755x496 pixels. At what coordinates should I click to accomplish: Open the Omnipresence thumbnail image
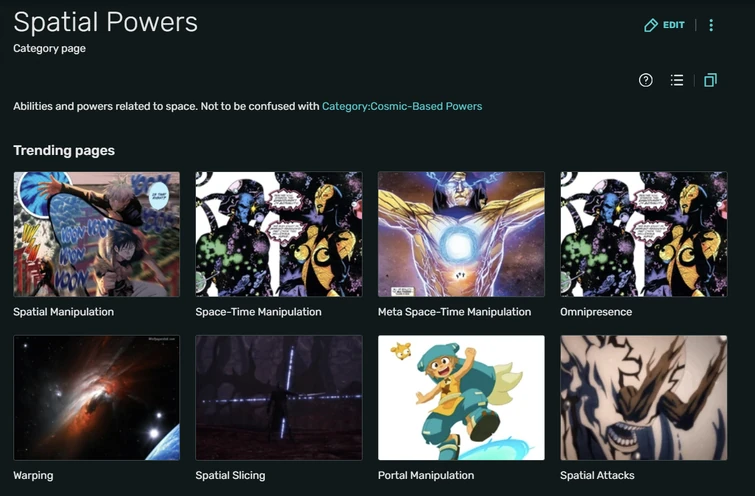tap(644, 234)
